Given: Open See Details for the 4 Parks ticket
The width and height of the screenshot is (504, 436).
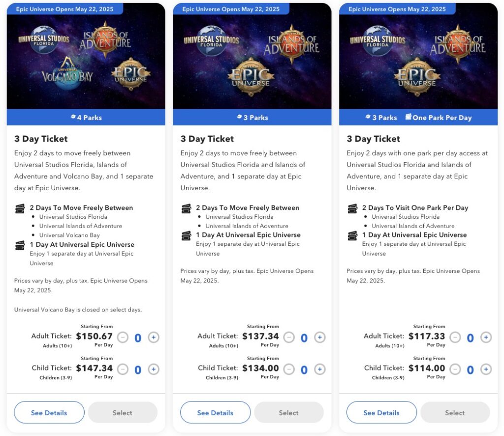Looking at the screenshot, I should pos(49,412).
